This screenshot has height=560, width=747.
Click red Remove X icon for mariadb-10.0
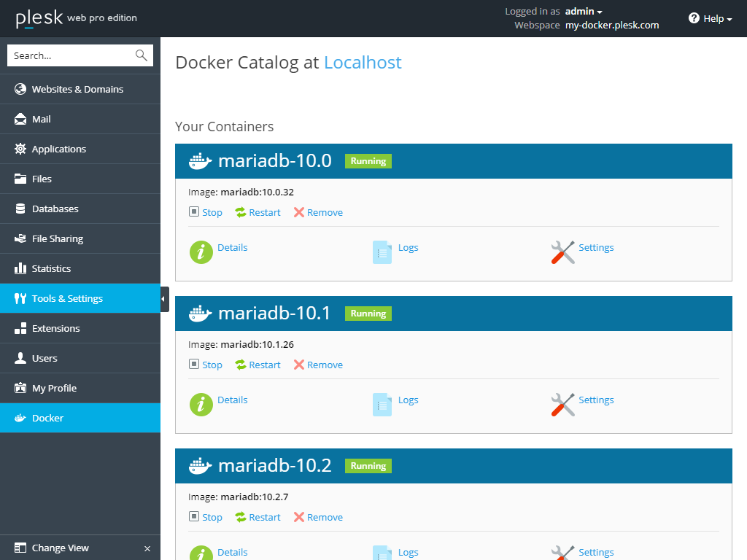299,212
